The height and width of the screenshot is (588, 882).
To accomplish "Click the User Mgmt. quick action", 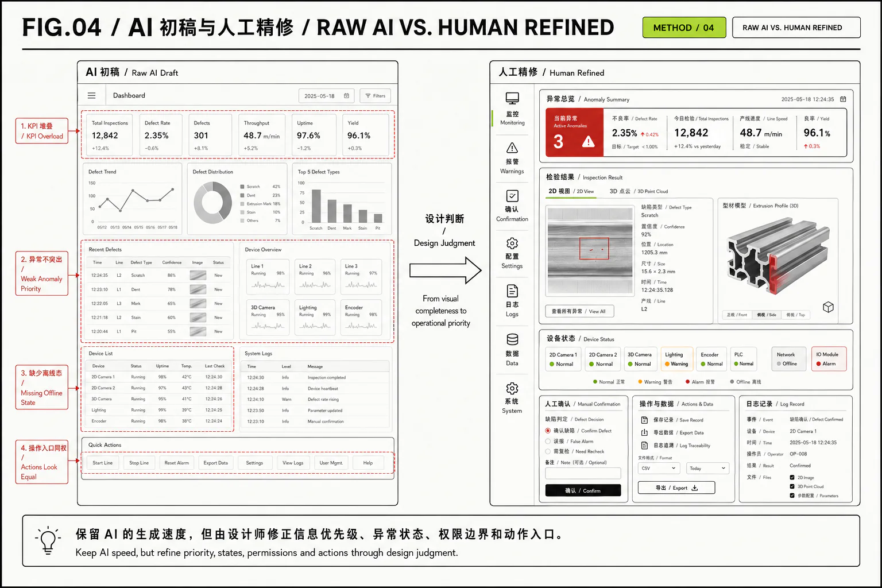I will 331,463.
